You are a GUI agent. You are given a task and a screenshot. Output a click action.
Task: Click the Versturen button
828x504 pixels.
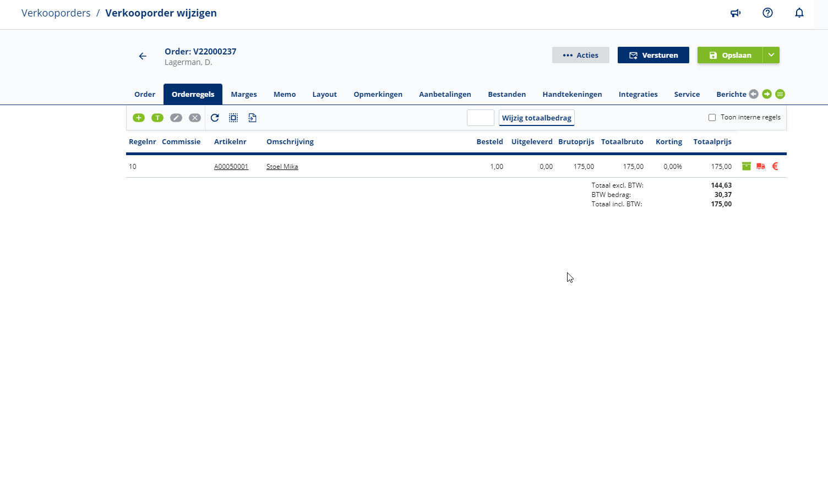[653, 55]
